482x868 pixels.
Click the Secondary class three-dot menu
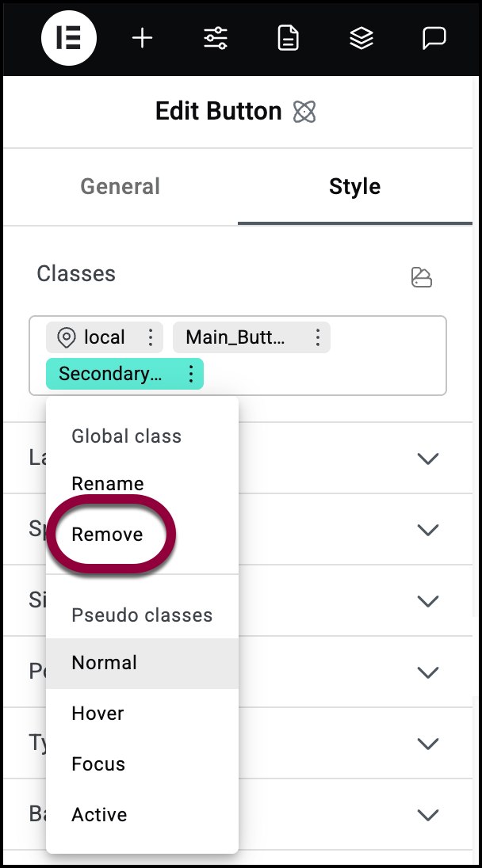click(x=191, y=374)
